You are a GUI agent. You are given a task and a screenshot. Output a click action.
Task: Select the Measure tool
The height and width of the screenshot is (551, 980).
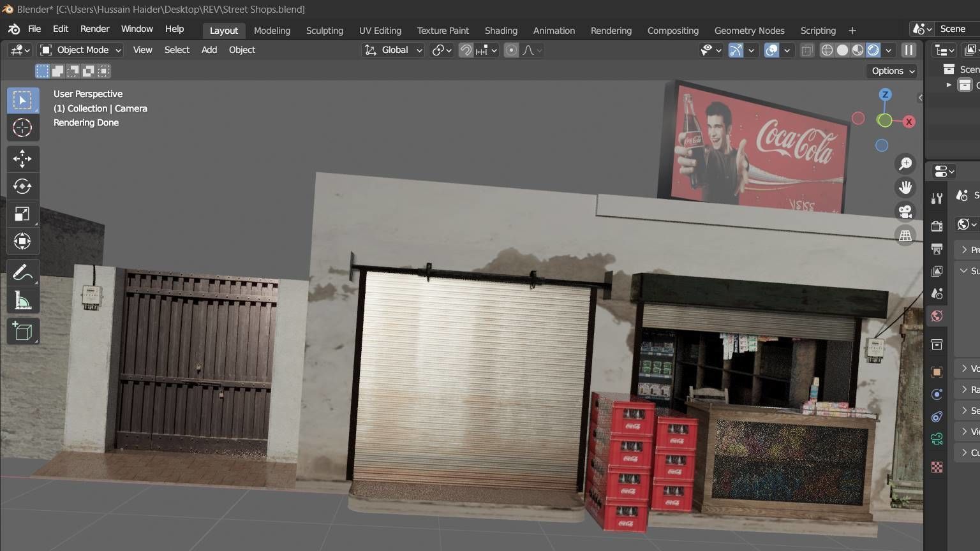(x=22, y=300)
